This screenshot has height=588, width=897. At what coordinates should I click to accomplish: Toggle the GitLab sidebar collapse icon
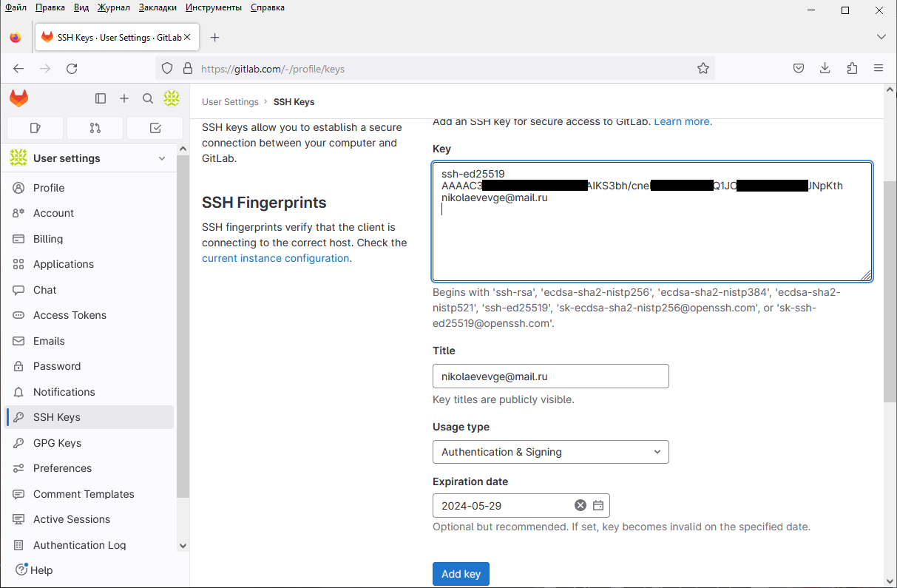coord(101,98)
